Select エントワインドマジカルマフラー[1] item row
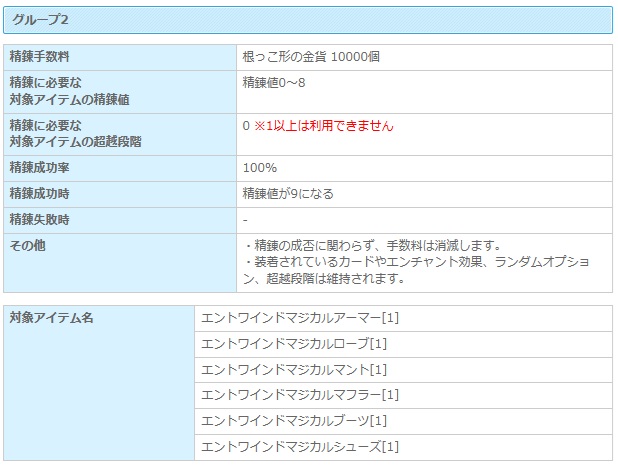The image size is (618, 466). pyautogui.click(x=300, y=396)
